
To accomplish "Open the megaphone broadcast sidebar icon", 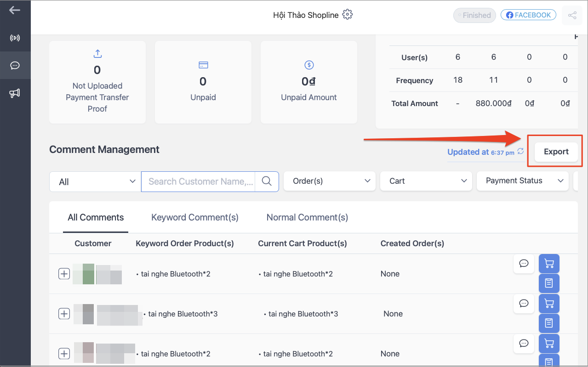I will (x=15, y=93).
